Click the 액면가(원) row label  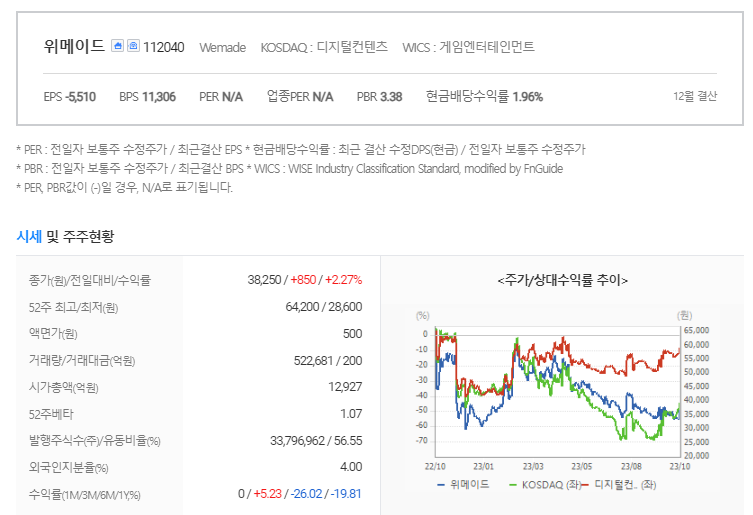(x=53, y=334)
